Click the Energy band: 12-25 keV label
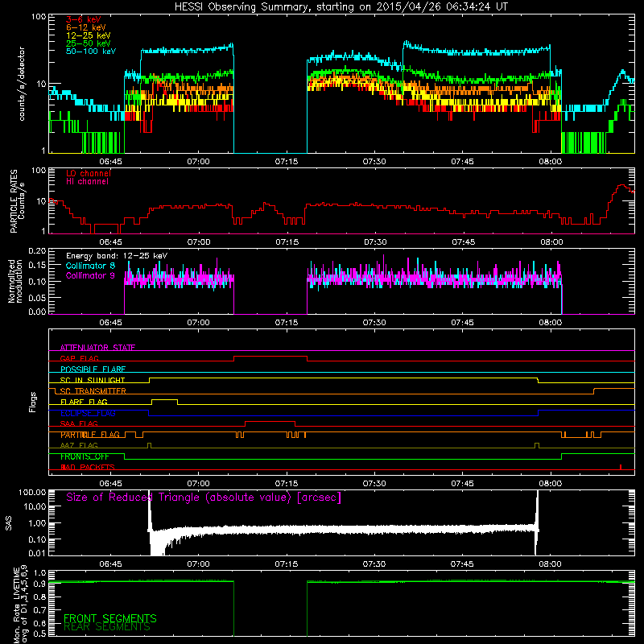The image size is (644, 644). click(117, 256)
